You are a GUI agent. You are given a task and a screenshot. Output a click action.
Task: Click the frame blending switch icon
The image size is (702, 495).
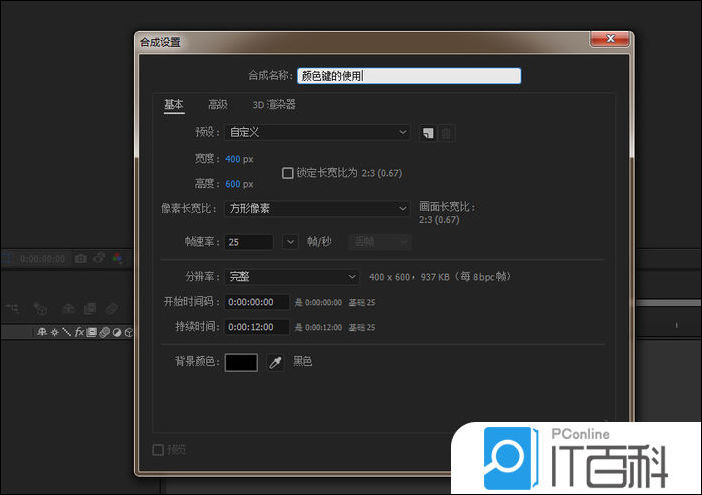coord(92,332)
